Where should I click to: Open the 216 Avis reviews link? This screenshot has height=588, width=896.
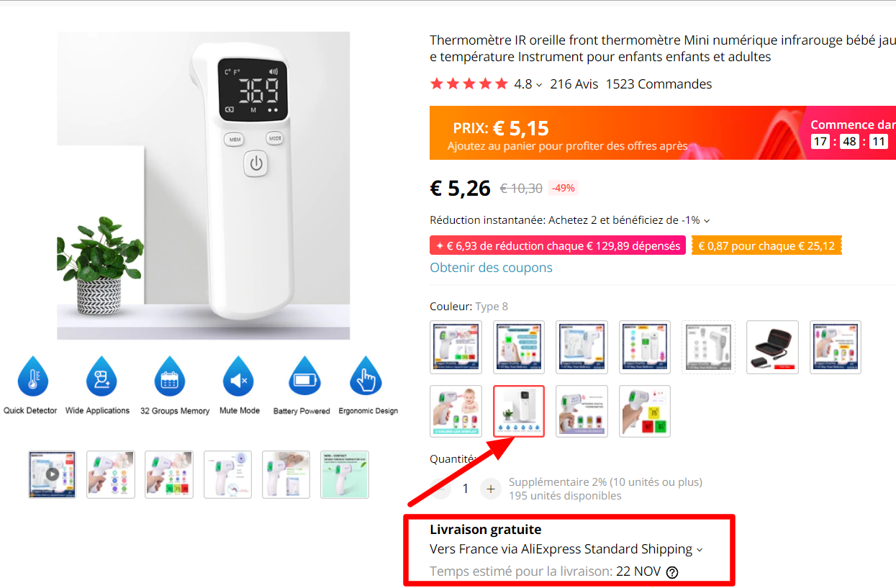coord(574,84)
